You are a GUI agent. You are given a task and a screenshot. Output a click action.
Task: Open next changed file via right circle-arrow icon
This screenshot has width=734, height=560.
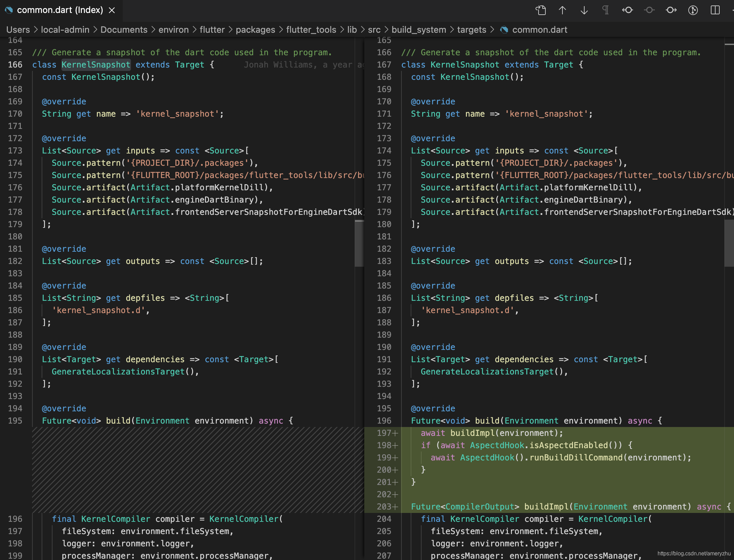[x=671, y=10]
